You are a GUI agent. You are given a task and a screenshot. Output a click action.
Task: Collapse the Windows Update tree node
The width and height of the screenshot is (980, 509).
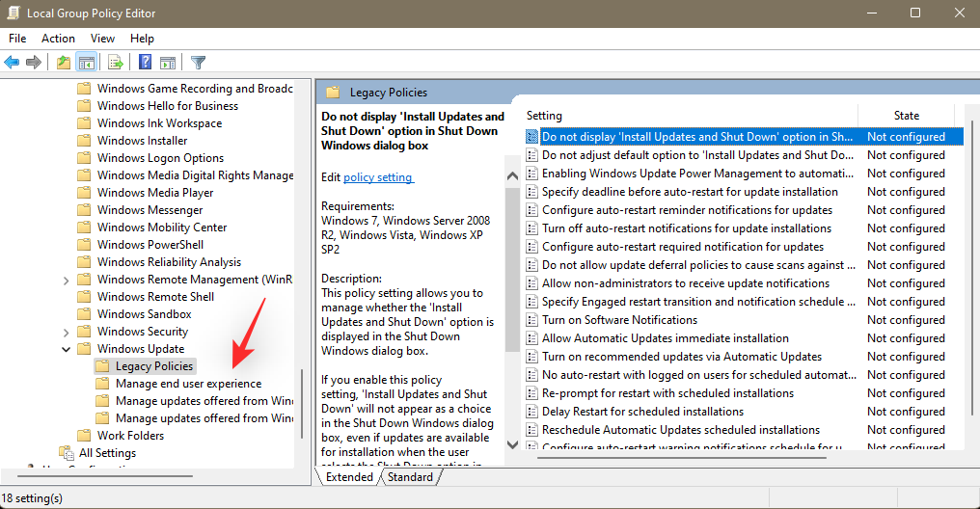pos(66,349)
